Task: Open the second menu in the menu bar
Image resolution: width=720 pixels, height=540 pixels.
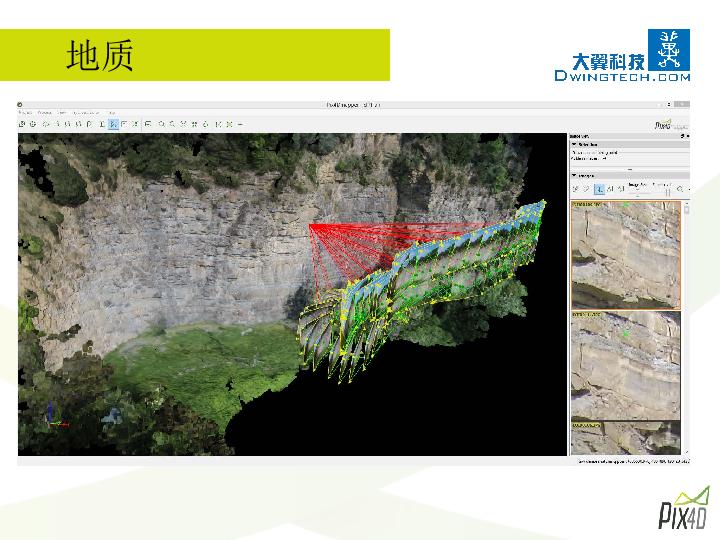Action: tap(45, 113)
